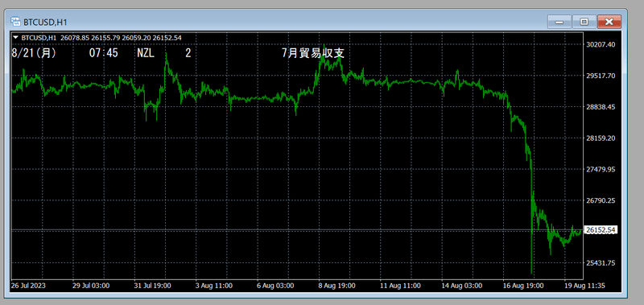Click the 7月貿易収支 event text
Screen dimensions: 644x305
click(313, 53)
